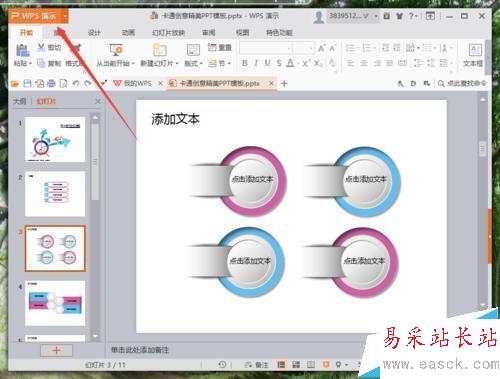Toggle strikethrough S formatting
Image resolution: width=500 pixels, height=379 pixels.
(279, 63)
